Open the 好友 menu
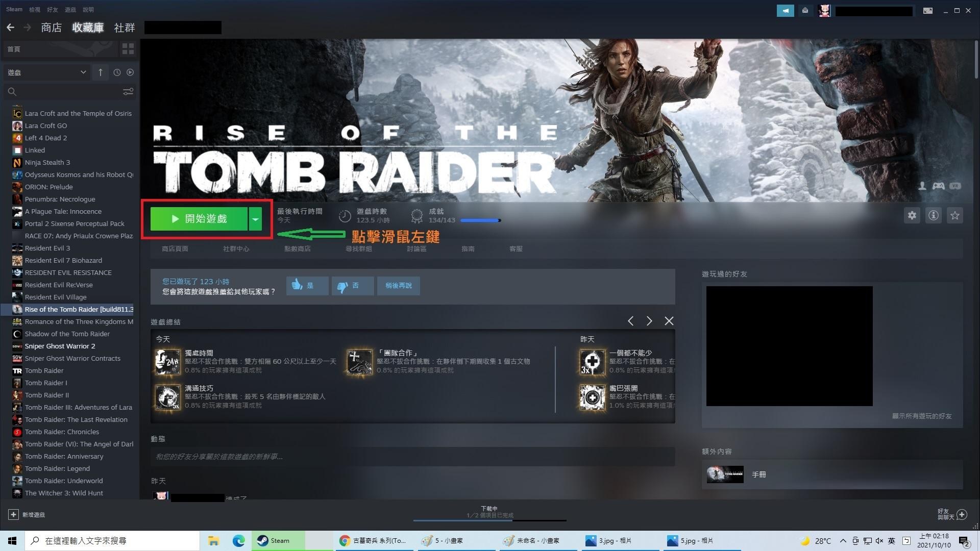Viewport: 980px width, 551px height. pyautogui.click(x=52, y=9)
